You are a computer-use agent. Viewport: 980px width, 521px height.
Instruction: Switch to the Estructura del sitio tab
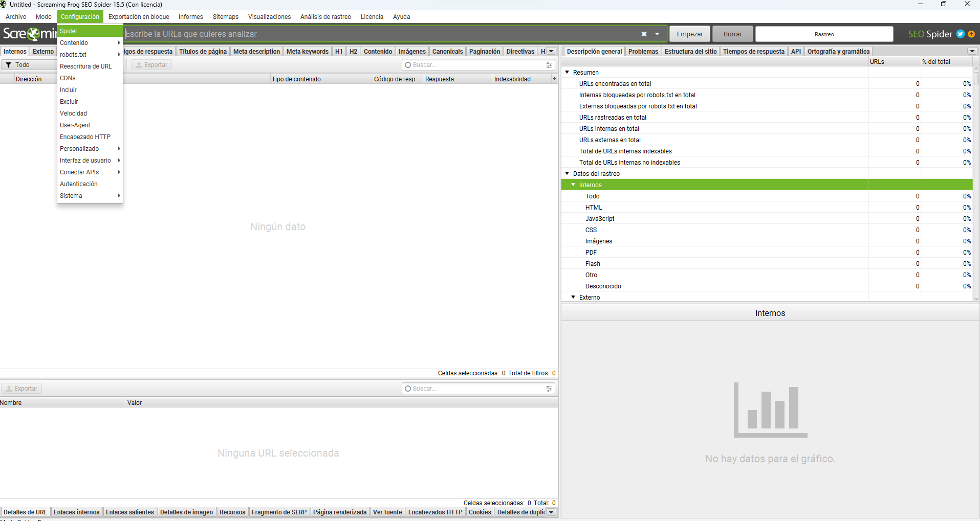[x=690, y=51]
